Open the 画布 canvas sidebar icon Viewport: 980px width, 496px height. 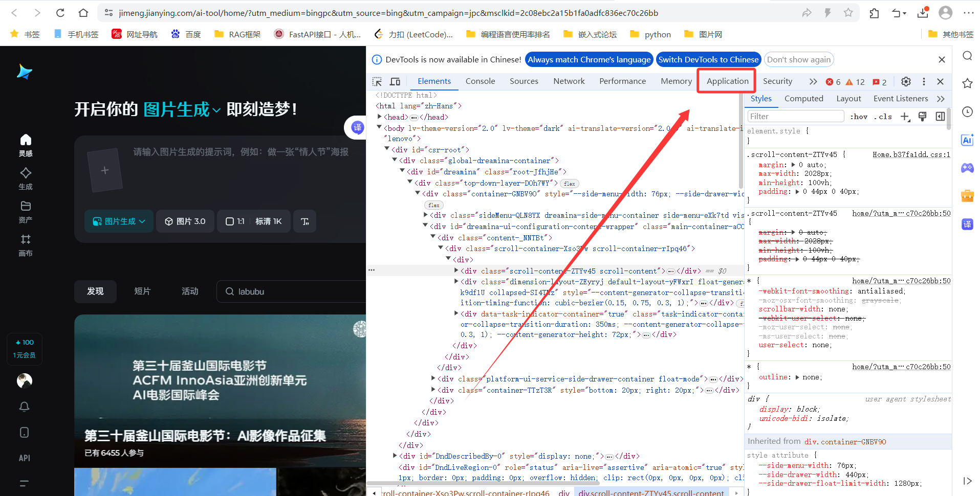coord(26,245)
